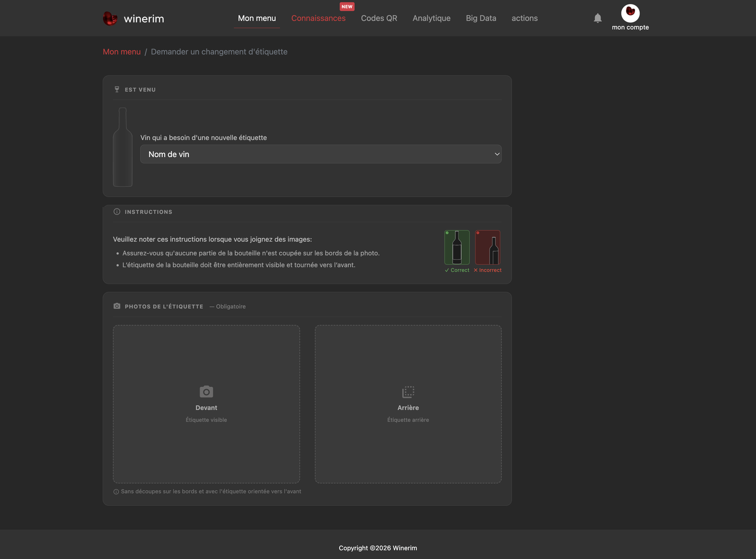
Task: Click the winerim grape logo icon
Action: point(110,19)
